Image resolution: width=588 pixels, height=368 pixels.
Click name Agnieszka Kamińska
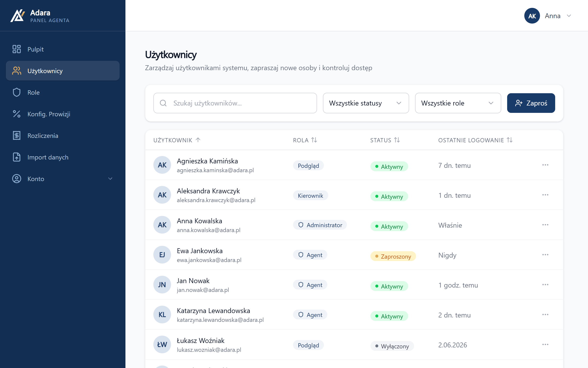(207, 161)
